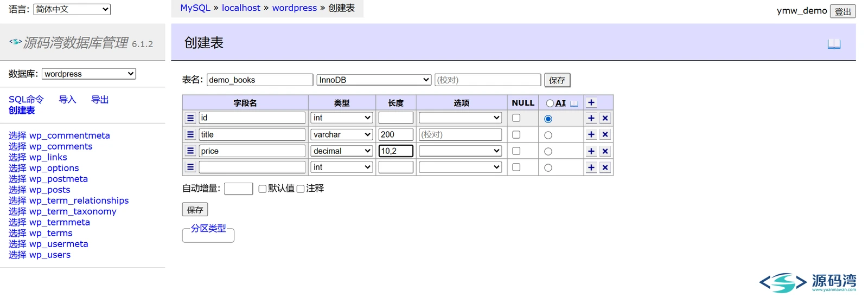Screen dimensions: 868x304
Task: Add a field after the title row
Action: point(591,134)
